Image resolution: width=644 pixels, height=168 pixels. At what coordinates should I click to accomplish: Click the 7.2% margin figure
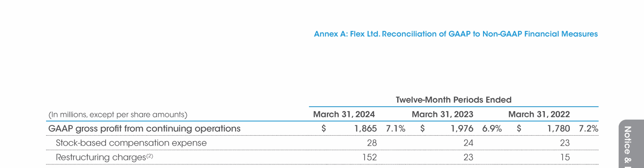tap(588, 129)
